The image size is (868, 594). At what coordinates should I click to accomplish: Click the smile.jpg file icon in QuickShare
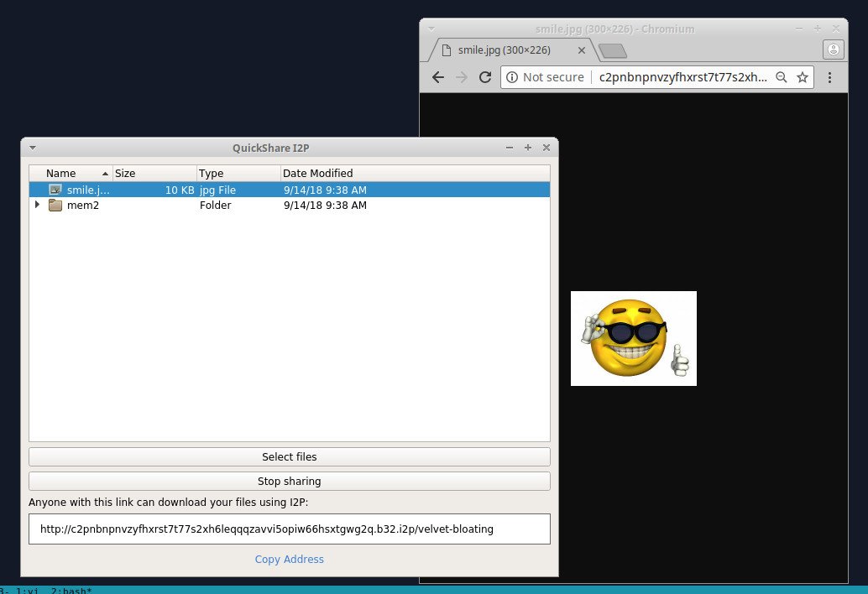(x=55, y=190)
